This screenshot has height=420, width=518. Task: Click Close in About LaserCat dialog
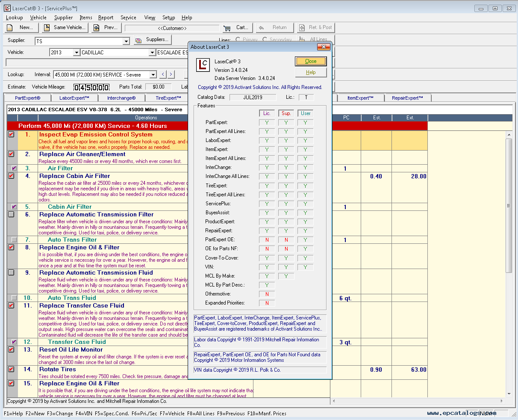(311, 61)
